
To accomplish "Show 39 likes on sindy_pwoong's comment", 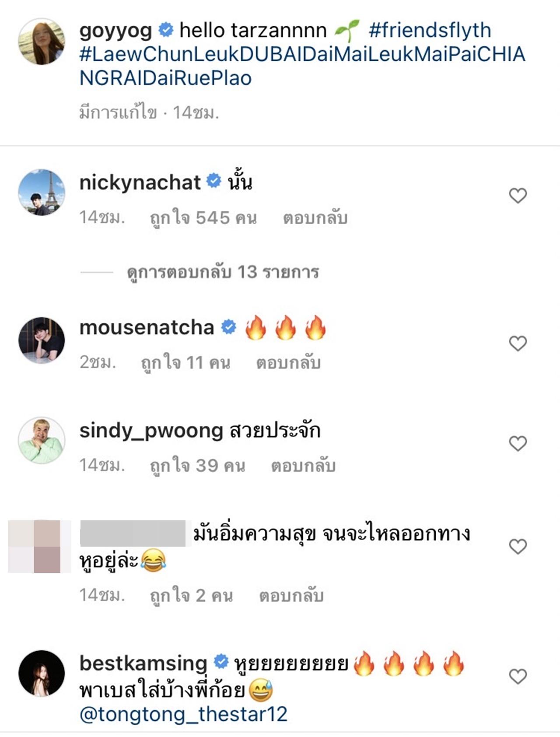I will [x=197, y=466].
